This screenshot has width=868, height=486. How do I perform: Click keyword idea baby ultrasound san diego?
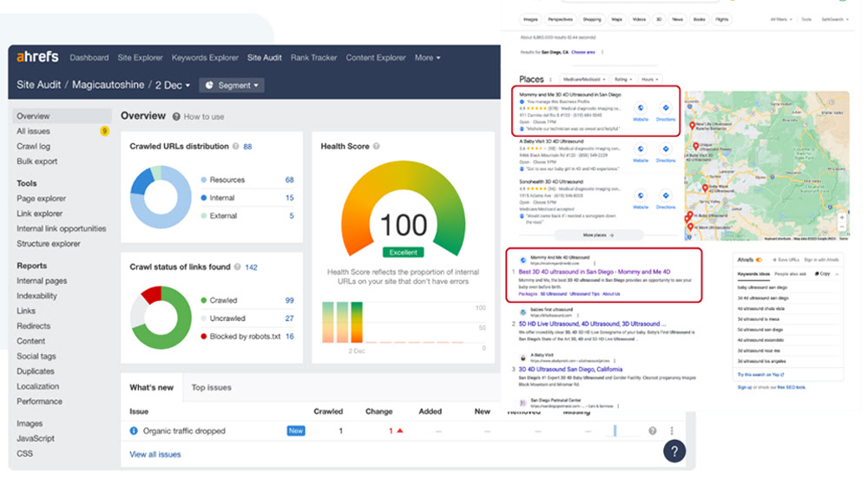(x=762, y=288)
